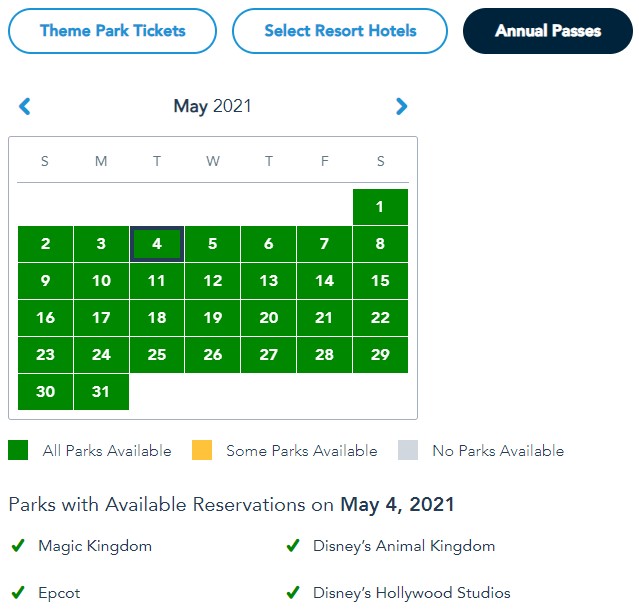This screenshot has width=639, height=614.
Task: Choose May 15 on the calendar
Action: point(380,281)
